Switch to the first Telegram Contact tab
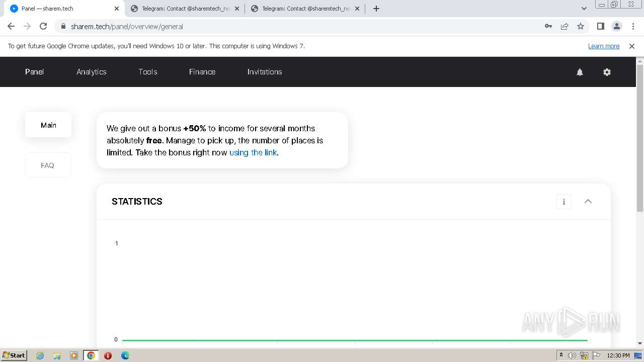Screen dimensions: 644x362 185,9
